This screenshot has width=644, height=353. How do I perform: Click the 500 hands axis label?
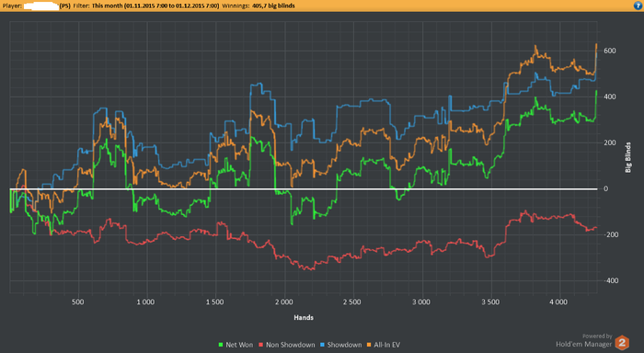(77, 302)
